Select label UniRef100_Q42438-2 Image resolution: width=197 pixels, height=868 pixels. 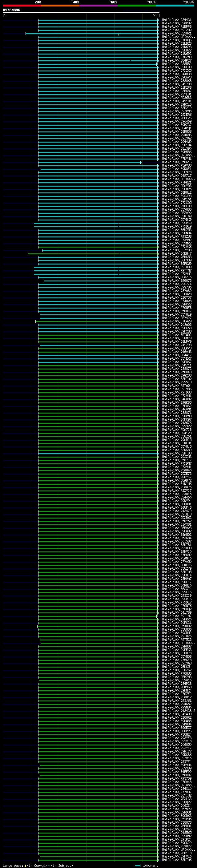[x=179, y=711]
